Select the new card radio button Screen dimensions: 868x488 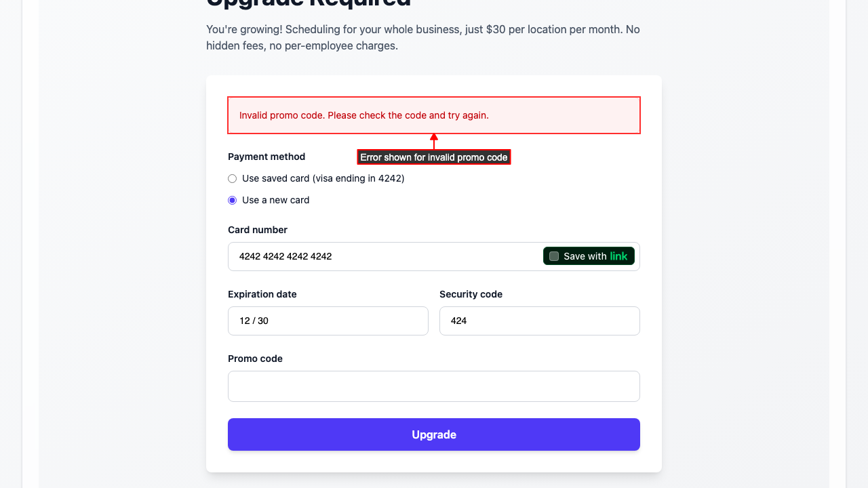[233, 201]
